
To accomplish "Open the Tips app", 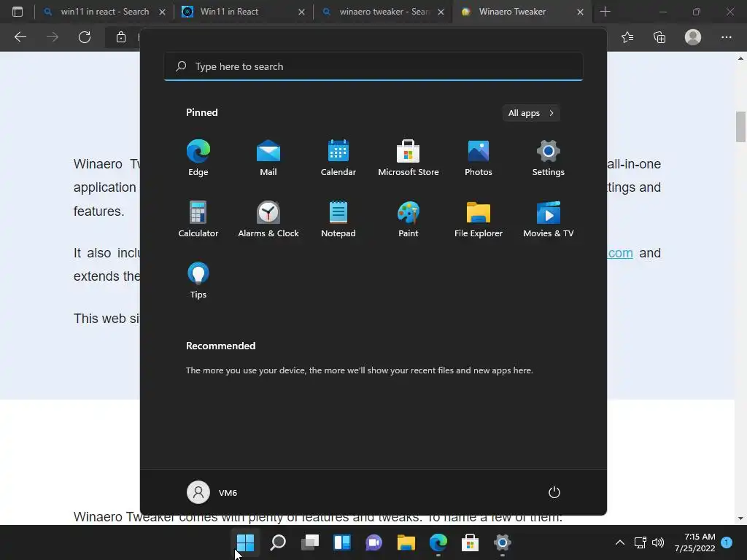I will pyautogui.click(x=198, y=281).
